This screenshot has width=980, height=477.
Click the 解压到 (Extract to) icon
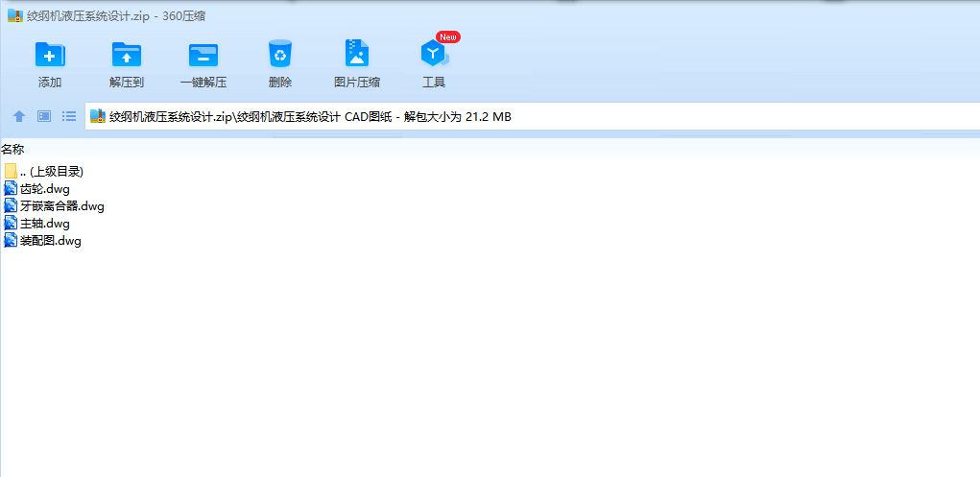tap(127, 54)
